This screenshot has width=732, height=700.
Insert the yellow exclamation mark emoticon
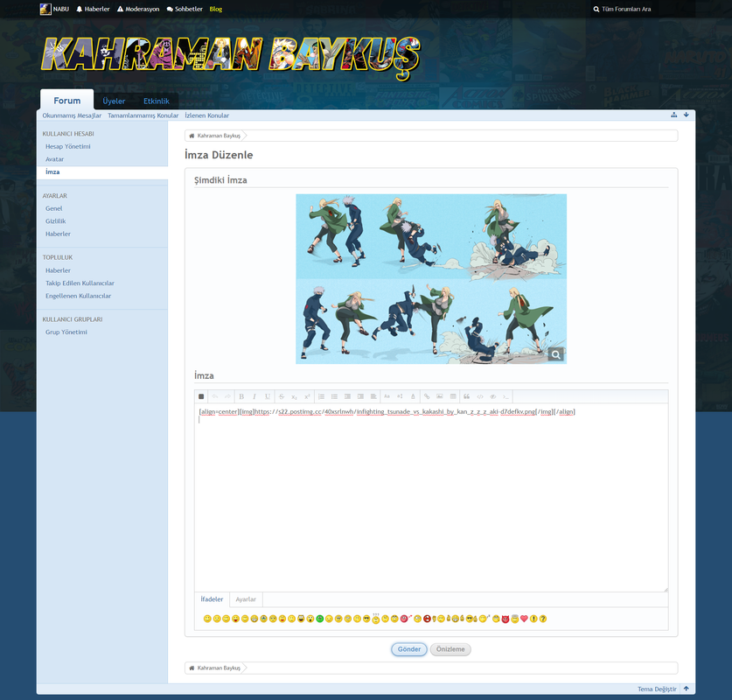(533, 619)
